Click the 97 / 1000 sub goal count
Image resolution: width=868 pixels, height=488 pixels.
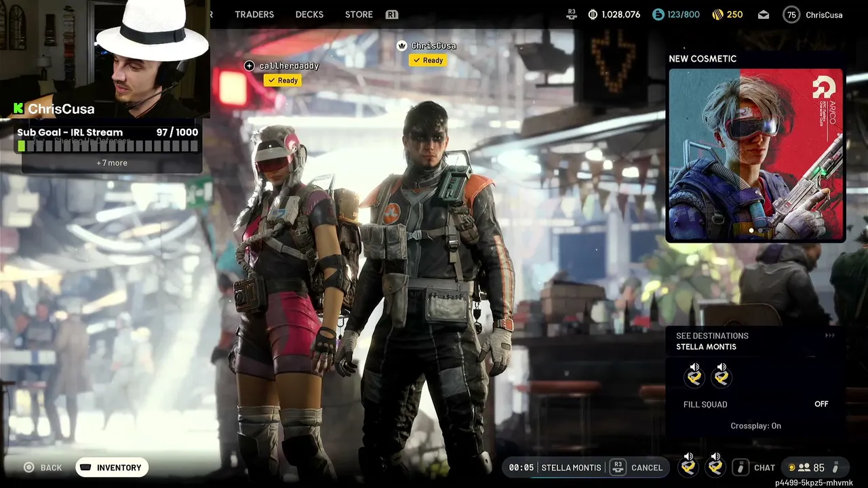[x=177, y=132]
